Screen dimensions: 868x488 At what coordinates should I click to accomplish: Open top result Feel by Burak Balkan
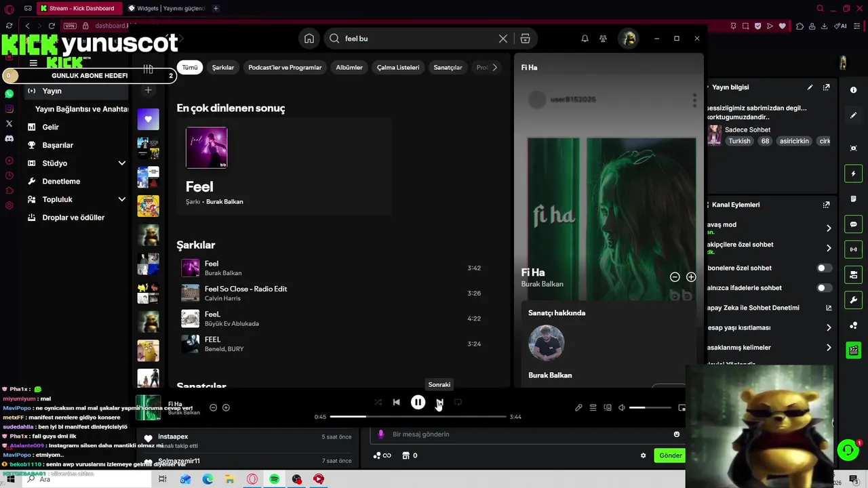point(284,166)
